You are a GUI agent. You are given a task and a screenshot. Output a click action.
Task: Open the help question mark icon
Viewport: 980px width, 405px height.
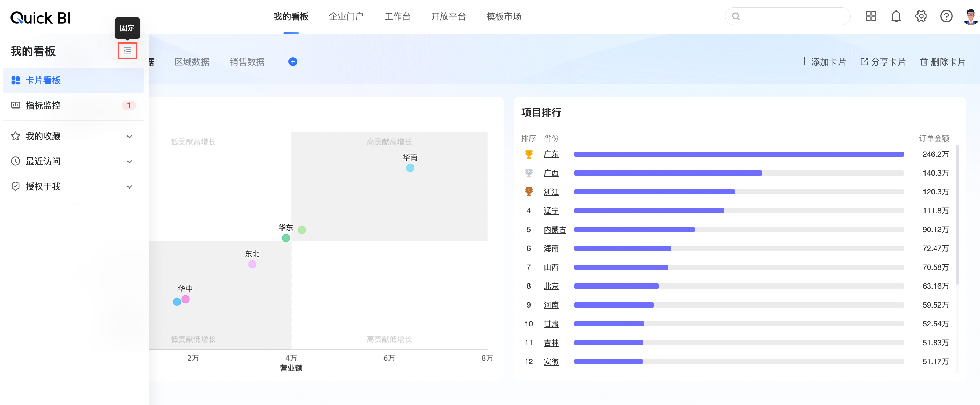pyautogui.click(x=946, y=16)
